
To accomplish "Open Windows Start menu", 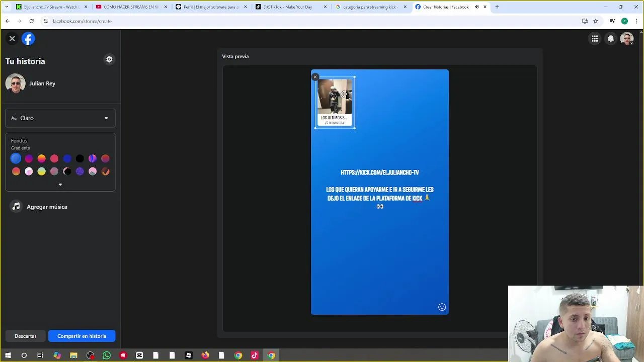I will point(8,355).
